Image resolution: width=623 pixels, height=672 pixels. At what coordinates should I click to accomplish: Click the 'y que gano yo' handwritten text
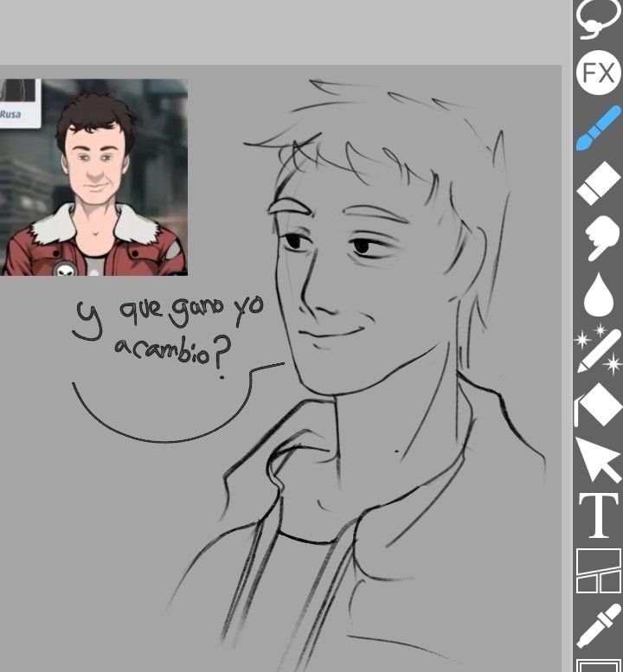tap(170, 316)
